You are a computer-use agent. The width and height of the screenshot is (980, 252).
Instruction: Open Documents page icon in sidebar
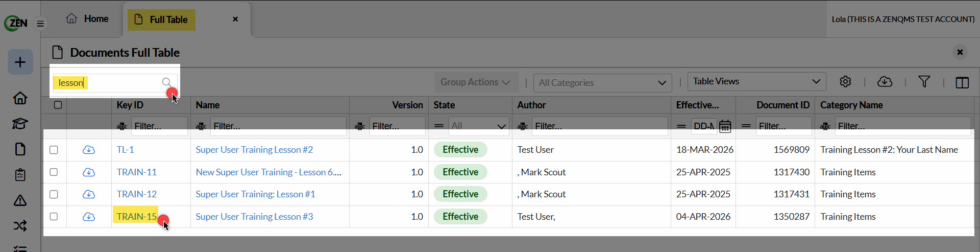(x=20, y=149)
